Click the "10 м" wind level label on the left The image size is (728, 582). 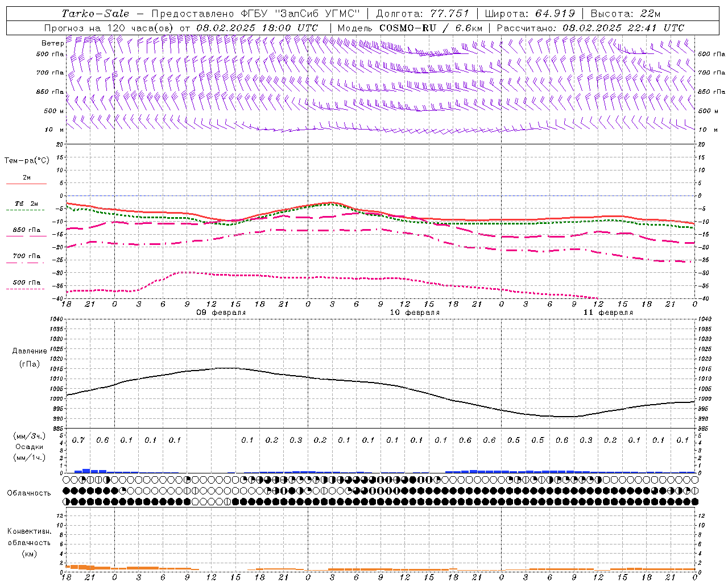pyautogui.click(x=54, y=130)
